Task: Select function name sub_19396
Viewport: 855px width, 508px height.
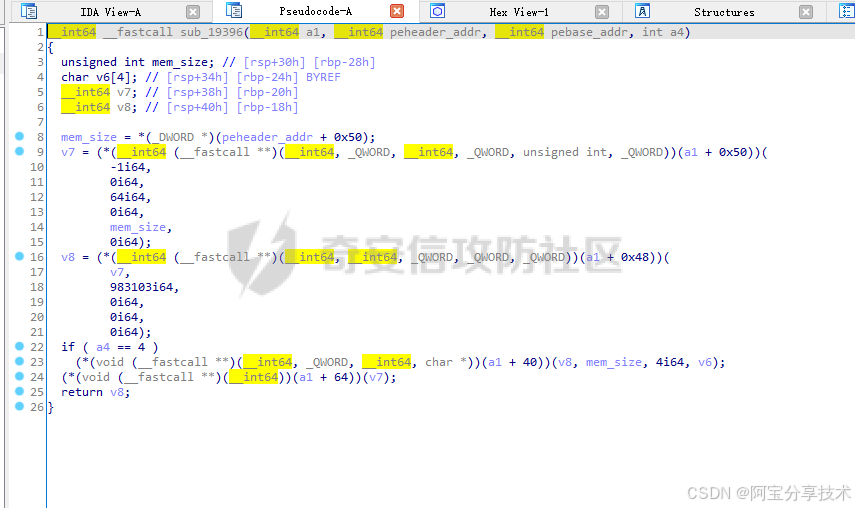Action: 212,32
